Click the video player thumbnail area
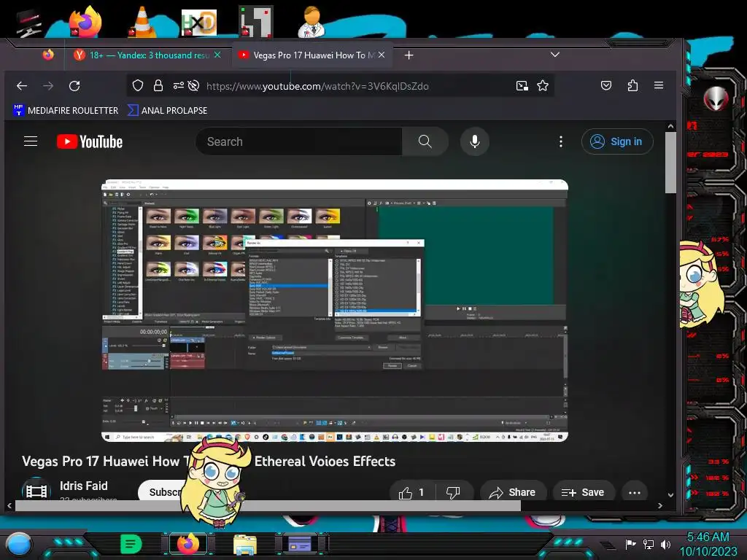 pyautogui.click(x=334, y=311)
